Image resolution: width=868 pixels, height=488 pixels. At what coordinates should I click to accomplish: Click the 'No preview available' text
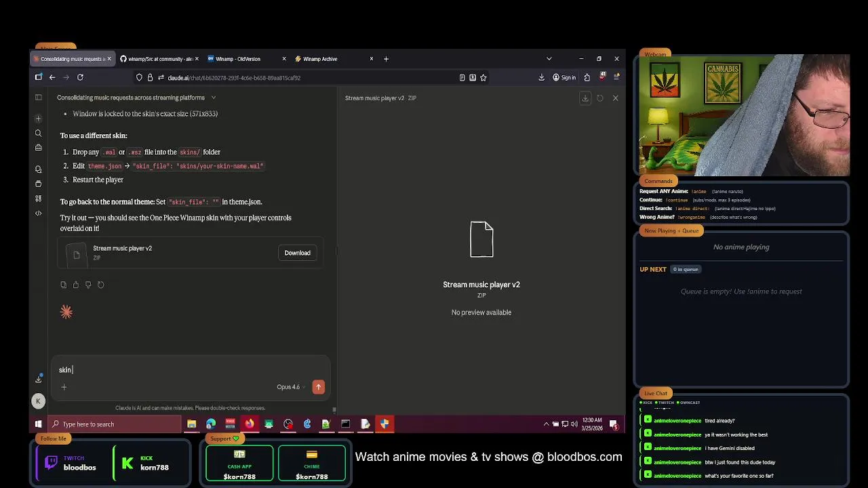point(481,312)
